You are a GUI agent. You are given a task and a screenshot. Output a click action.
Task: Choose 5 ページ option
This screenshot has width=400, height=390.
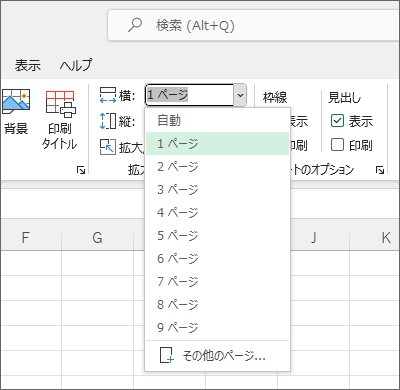point(218,235)
